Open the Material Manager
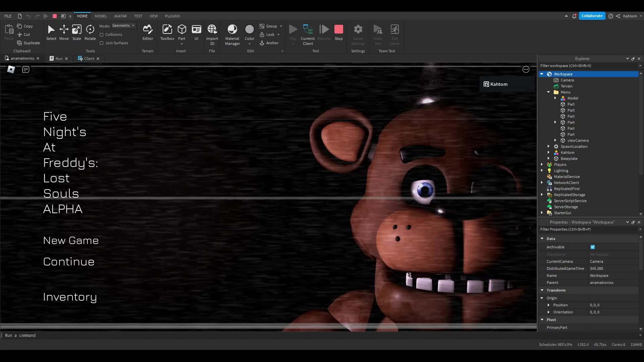Viewport: 644px width, 362px height. tap(232, 33)
